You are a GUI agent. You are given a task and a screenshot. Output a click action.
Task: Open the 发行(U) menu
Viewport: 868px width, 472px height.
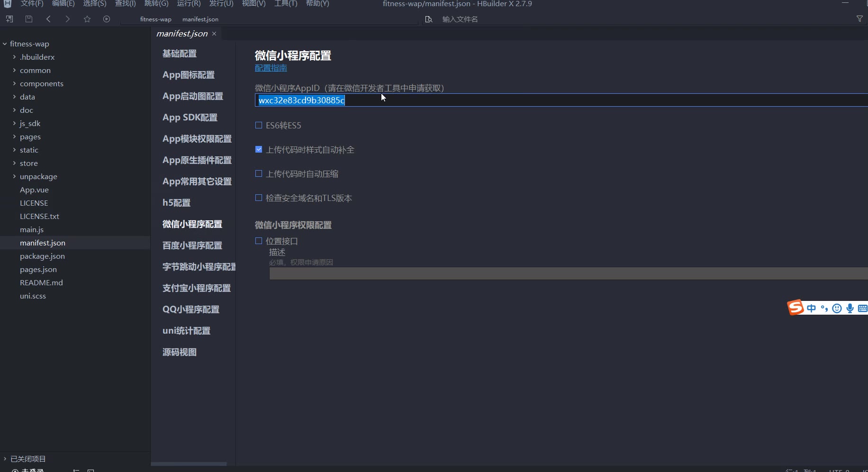point(221,4)
